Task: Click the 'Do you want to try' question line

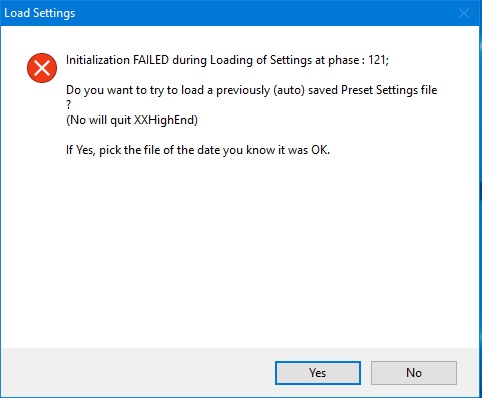Action: pyautogui.click(x=252, y=90)
